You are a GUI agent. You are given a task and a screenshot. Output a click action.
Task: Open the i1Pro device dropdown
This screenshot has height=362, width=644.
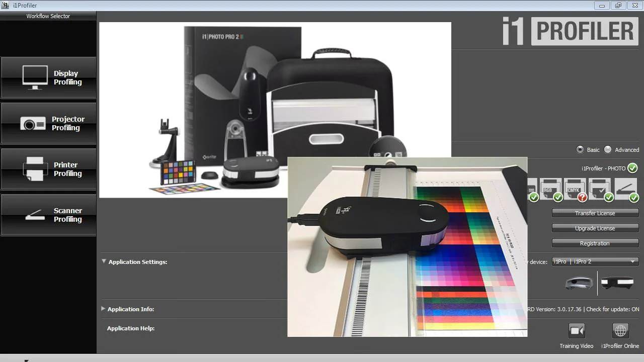click(595, 261)
